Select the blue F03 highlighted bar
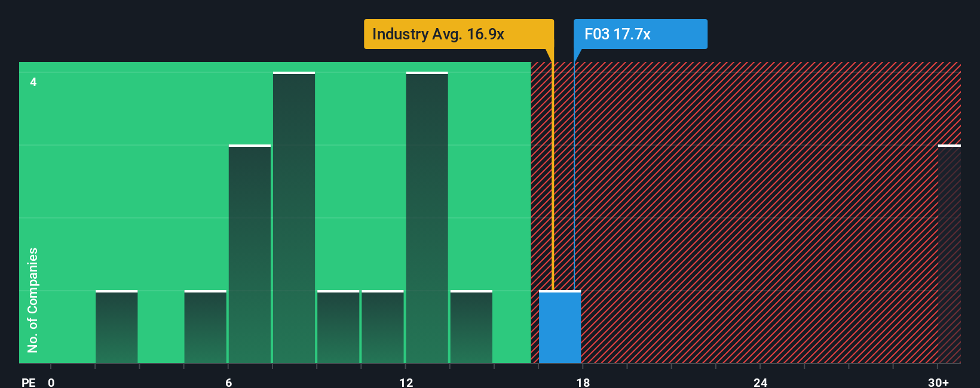This screenshot has width=980, height=388. [x=560, y=327]
